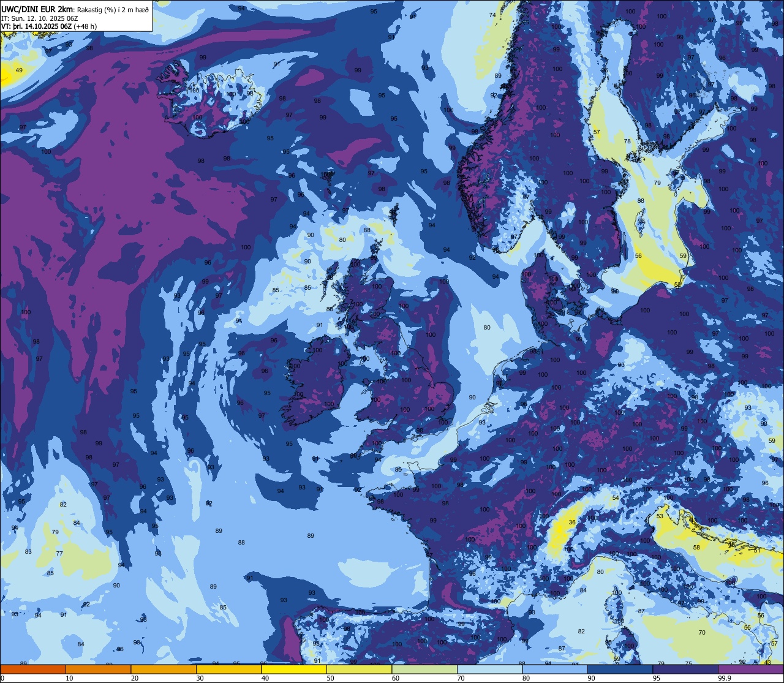Click the '74' humidity value on map
784x683 pixels.
[x=492, y=15]
